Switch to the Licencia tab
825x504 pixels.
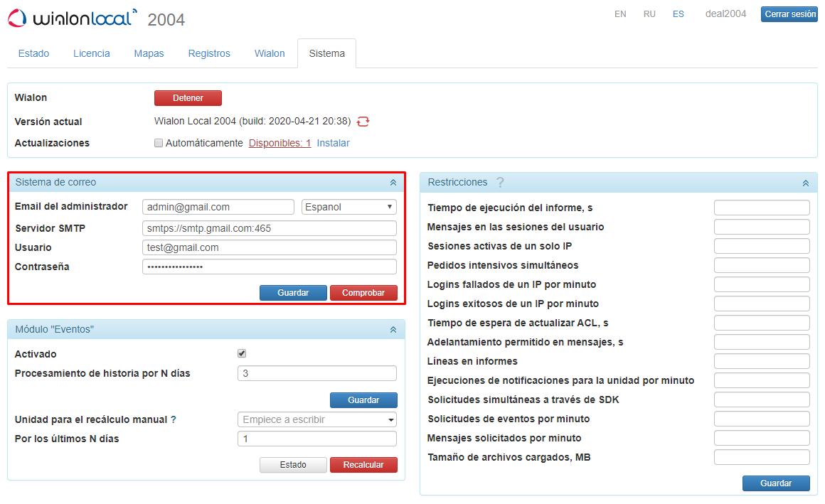click(91, 53)
